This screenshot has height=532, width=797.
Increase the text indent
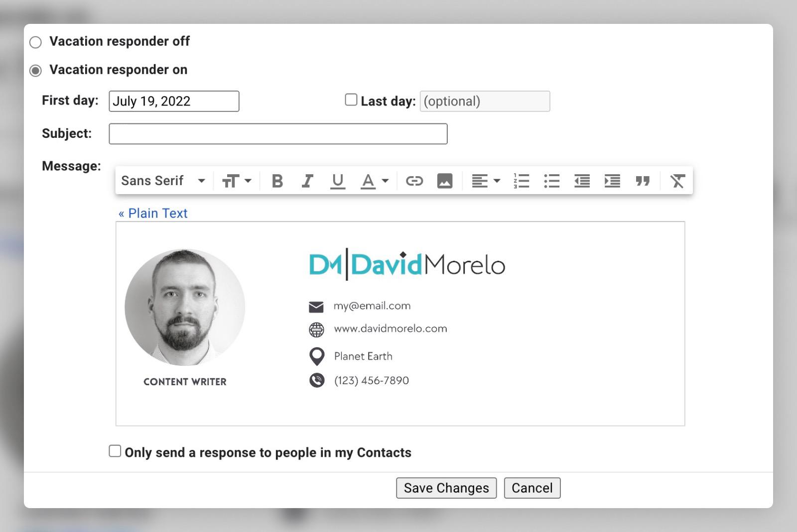[x=612, y=181]
